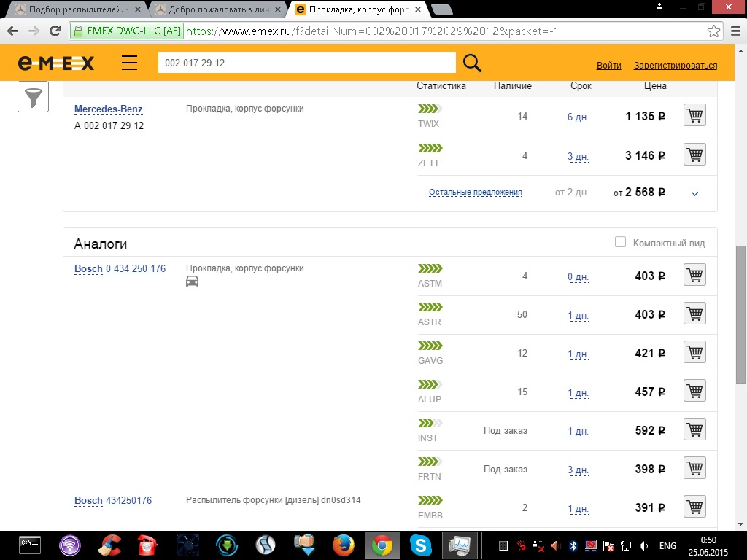Click the Bosch brand name in first analog row
This screenshot has width=747, height=560.
coord(88,268)
